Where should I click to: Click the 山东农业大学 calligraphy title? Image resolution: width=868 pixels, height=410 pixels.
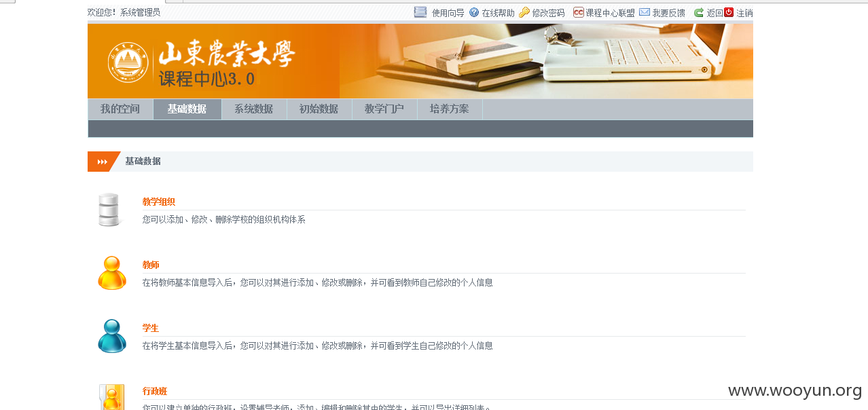(x=227, y=55)
